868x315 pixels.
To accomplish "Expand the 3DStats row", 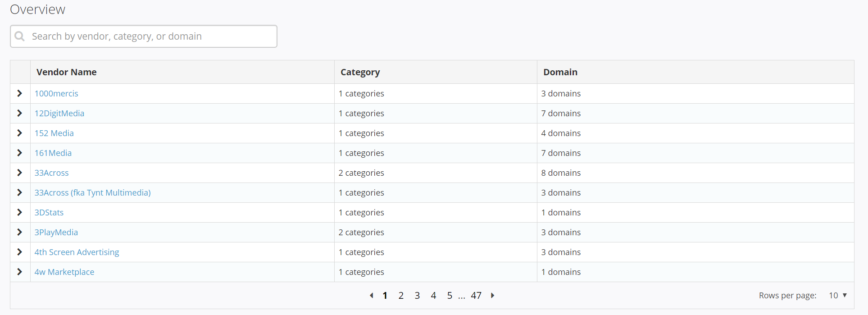I will pyautogui.click(x=20, y=212).
